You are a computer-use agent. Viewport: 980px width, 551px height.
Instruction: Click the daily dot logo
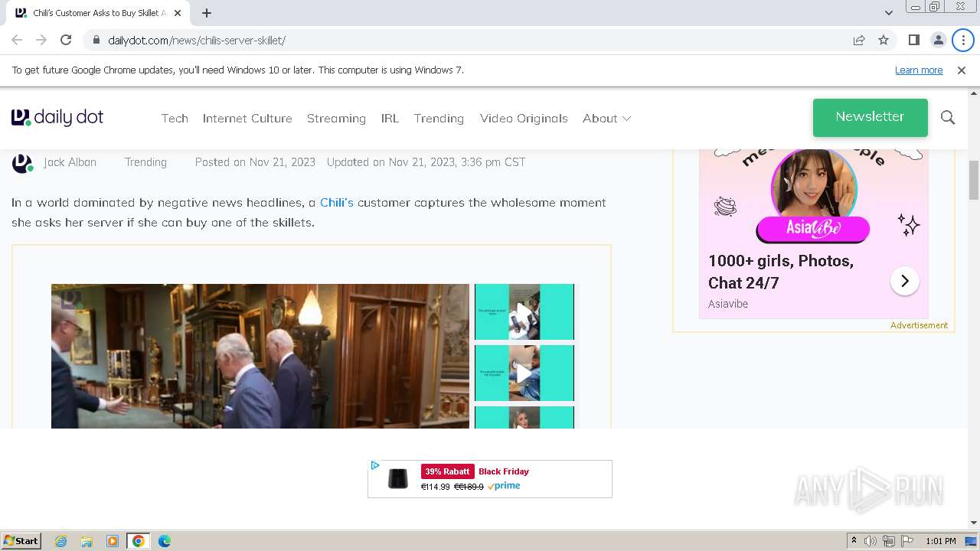pos(57,117)
